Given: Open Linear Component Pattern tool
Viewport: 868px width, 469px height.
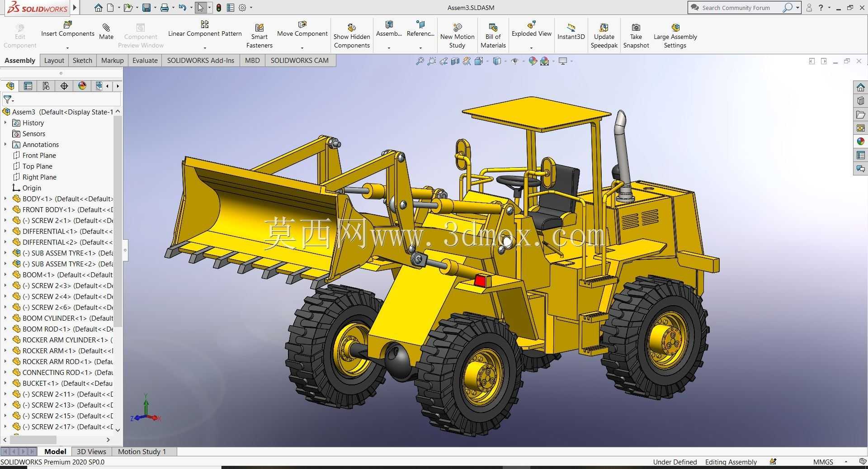Looking at the screenshot, I should click(205, 29).
